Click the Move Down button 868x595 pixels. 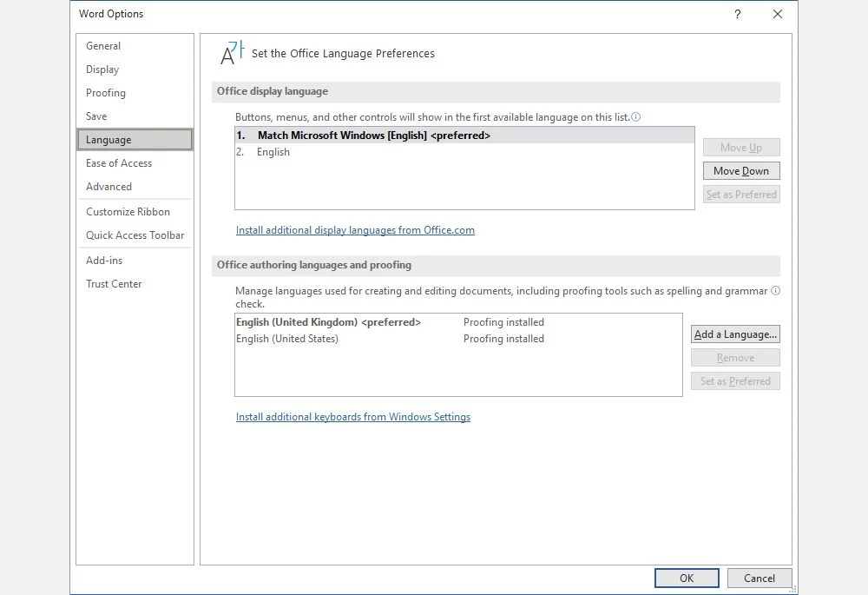pyautogui.click(x=741, y=170)
